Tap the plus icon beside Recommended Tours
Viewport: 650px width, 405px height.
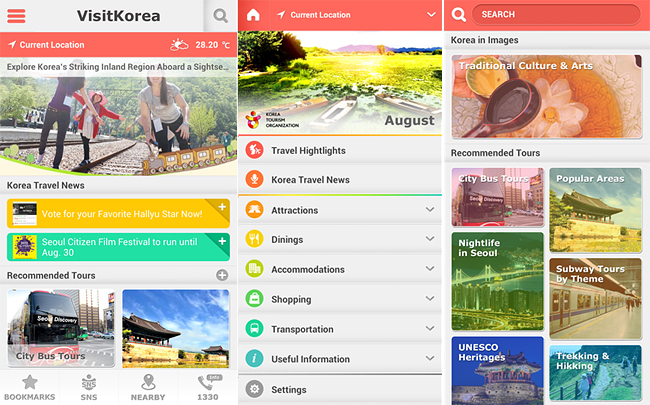coord(222,275)
